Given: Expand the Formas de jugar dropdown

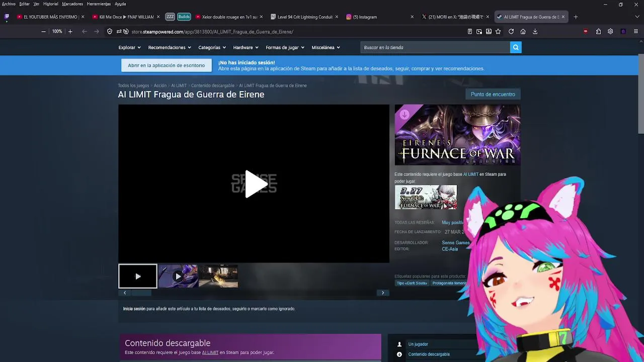Looking at the screenshot, I should pos(285,47).
